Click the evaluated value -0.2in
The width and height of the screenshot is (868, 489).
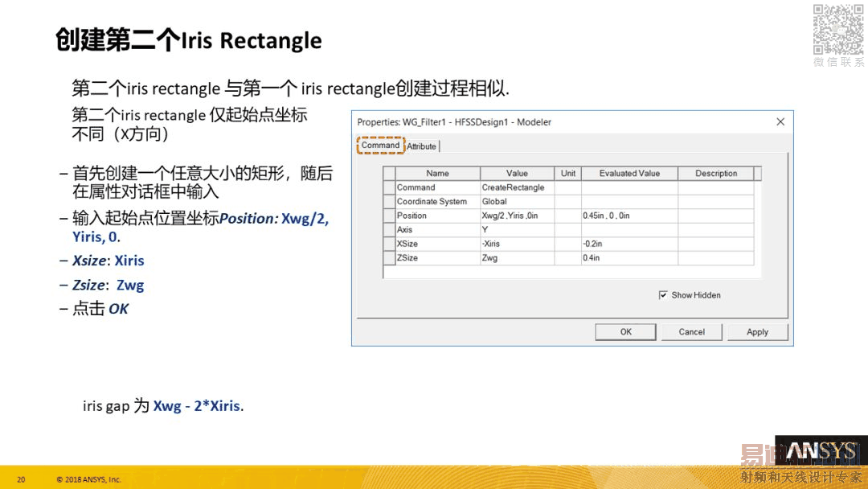tap(629, 244)
